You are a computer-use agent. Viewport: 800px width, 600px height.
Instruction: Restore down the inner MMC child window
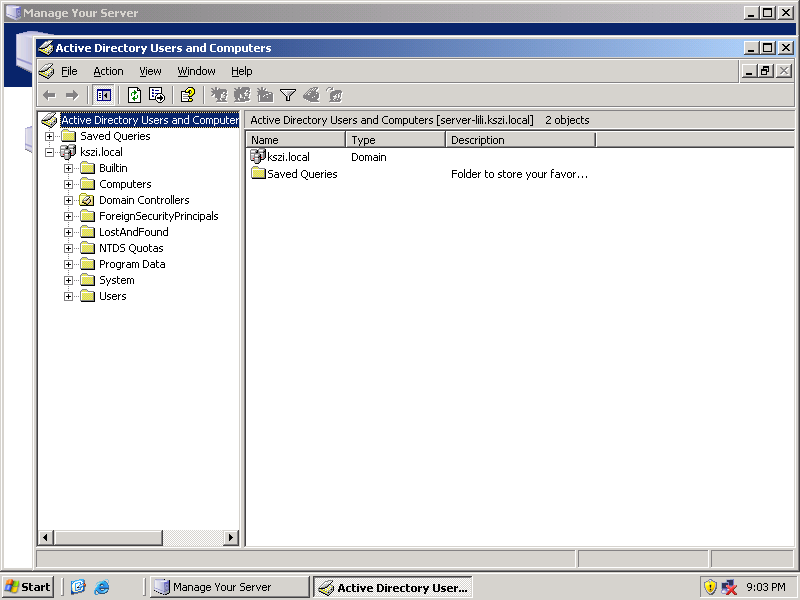(765, 71)
